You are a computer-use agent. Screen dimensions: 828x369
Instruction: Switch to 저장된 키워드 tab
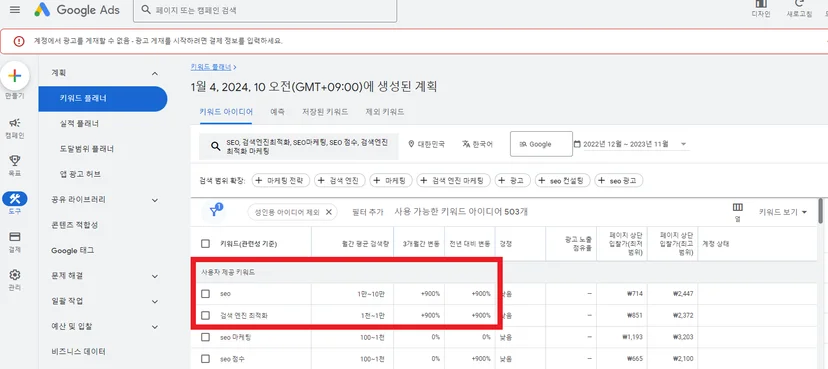tap(325, 112)
